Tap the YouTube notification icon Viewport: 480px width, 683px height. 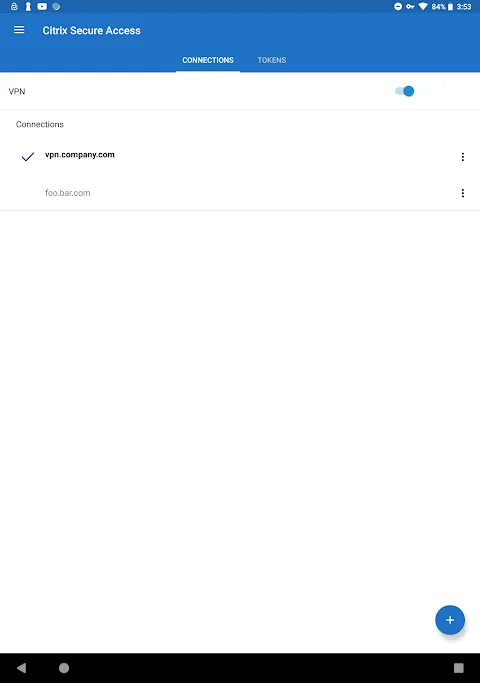point(42,7)
